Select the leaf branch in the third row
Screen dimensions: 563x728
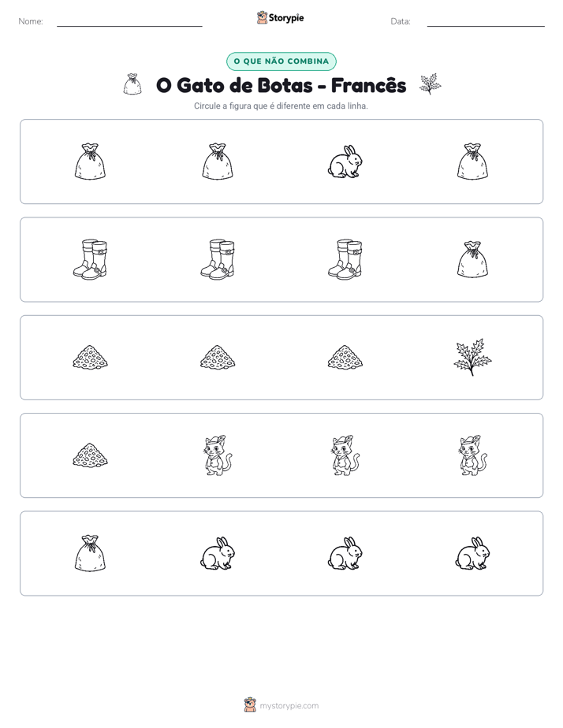(472, 357)
